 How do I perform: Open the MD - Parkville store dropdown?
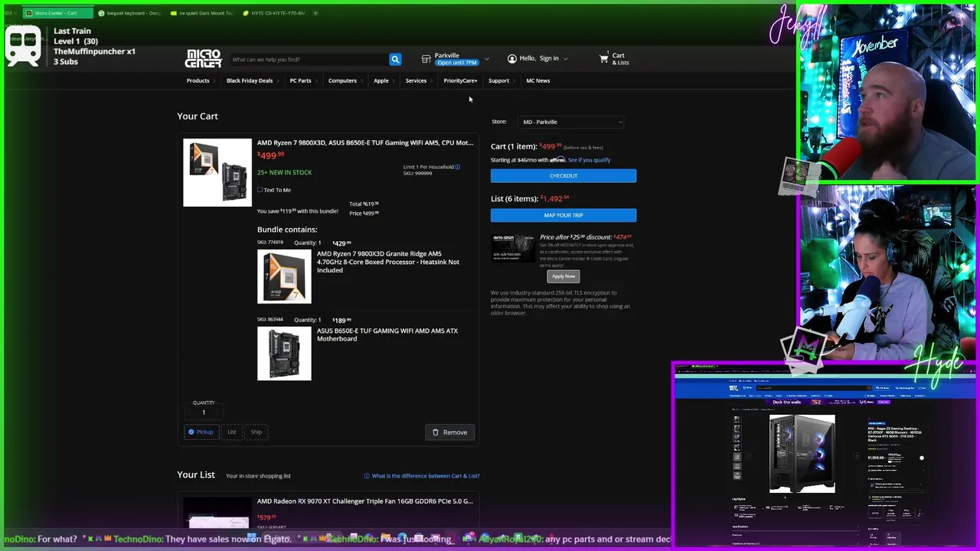click(x=572, y=122)
